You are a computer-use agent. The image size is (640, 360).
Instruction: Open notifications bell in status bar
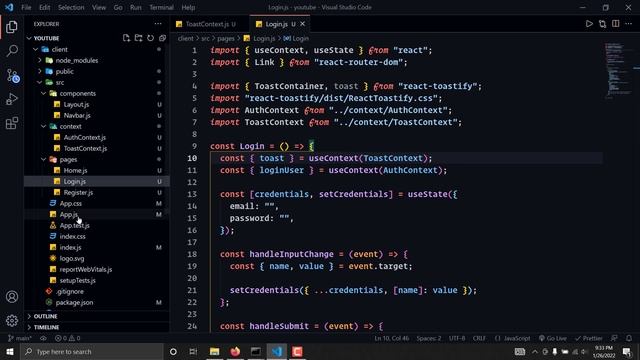(x=629, y=338)
